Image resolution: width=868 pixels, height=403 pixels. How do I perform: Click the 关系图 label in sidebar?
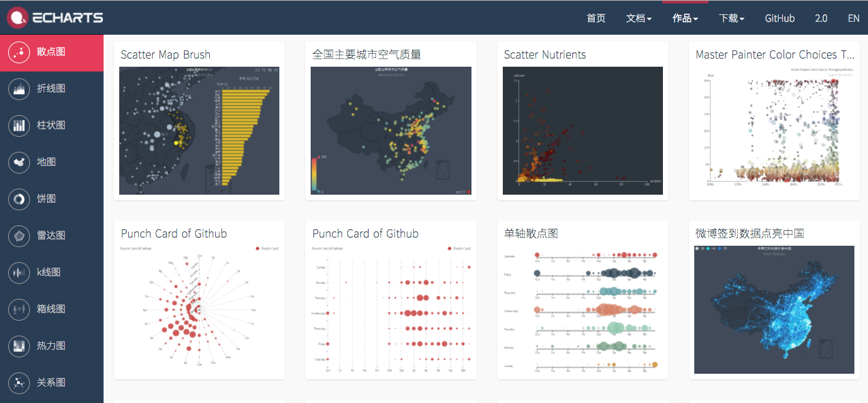click(x=51, y=383)
